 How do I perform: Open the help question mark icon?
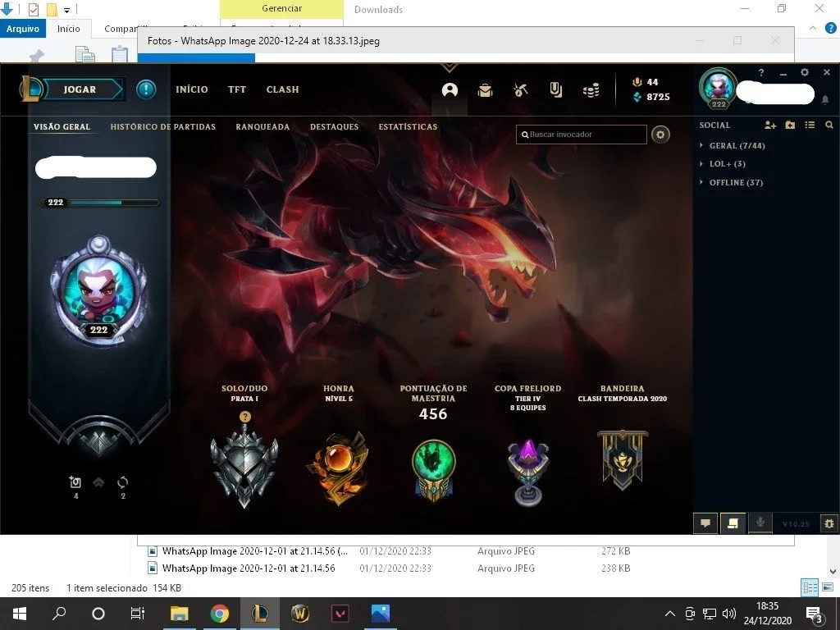pos(760,72)
